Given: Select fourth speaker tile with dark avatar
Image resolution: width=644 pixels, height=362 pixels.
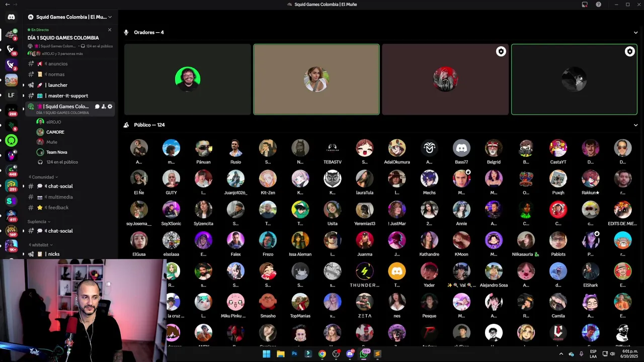Looking at the screenshot, I should 574,79.
